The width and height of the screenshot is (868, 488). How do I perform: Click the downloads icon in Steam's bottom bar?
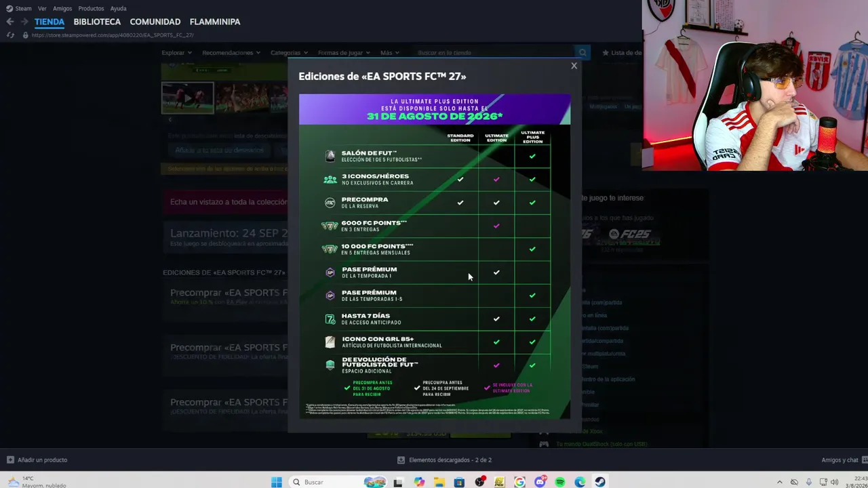(x=401, y=460)
